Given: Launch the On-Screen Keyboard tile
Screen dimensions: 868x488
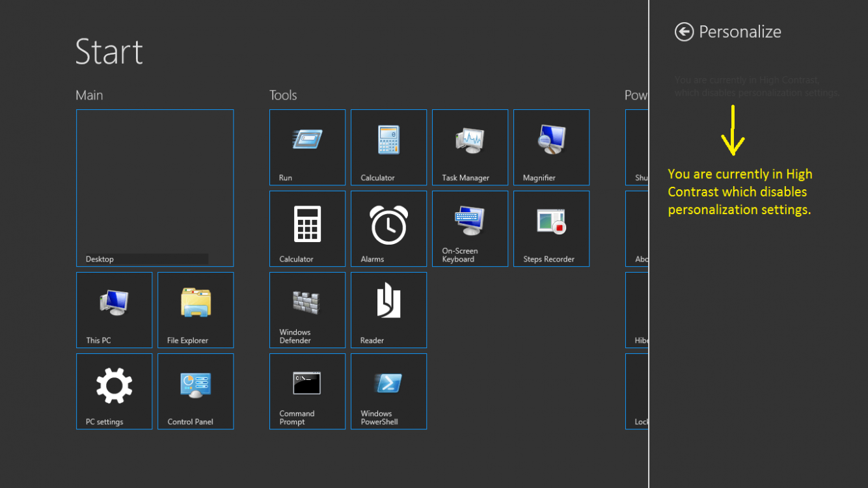Looking at the screenshot, I should point(470,229).
